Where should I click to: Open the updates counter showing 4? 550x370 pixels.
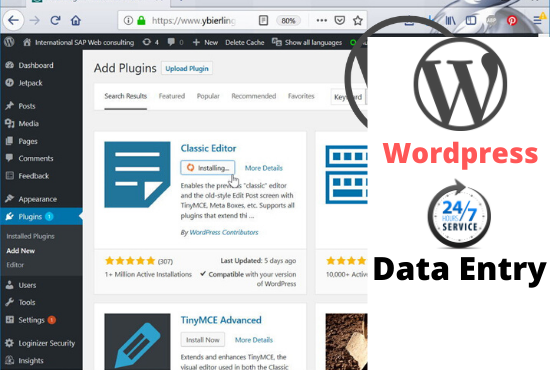click(150, 42)
